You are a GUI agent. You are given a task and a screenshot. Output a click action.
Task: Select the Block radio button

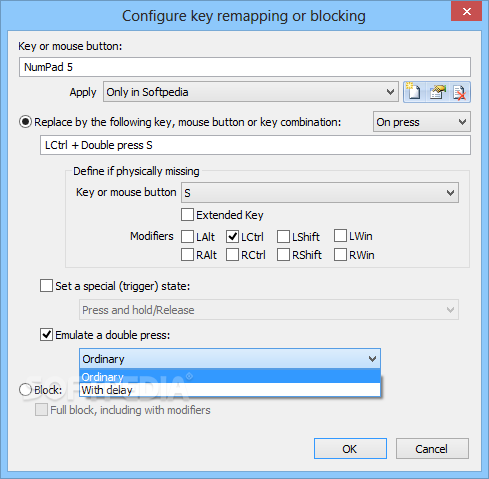coord(25,389)
